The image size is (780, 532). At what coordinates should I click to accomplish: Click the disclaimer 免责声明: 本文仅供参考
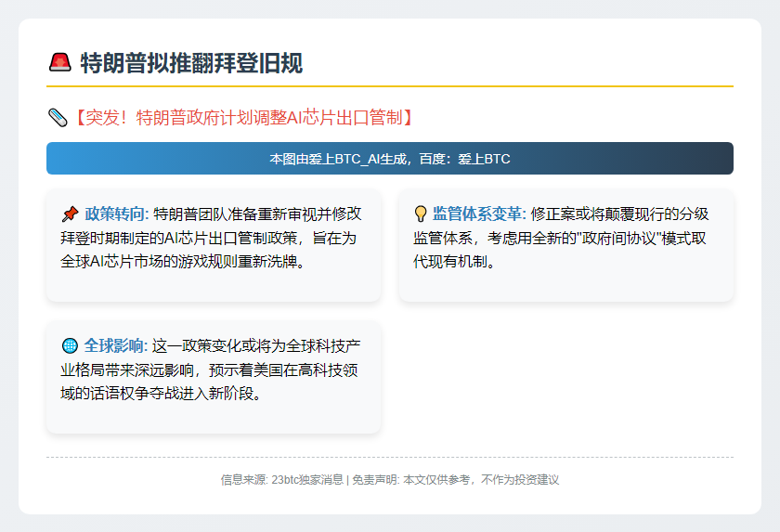tap(410, 480)
